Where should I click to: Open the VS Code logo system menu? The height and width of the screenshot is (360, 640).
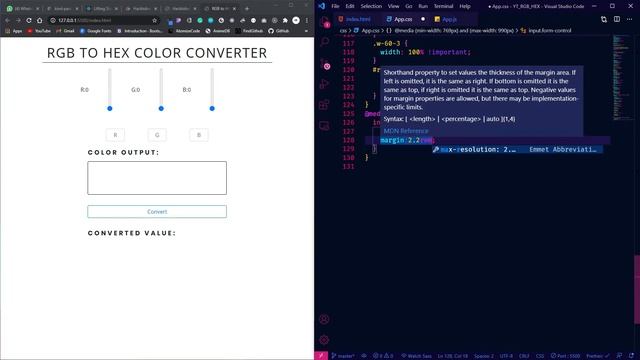tap(322, 6)
